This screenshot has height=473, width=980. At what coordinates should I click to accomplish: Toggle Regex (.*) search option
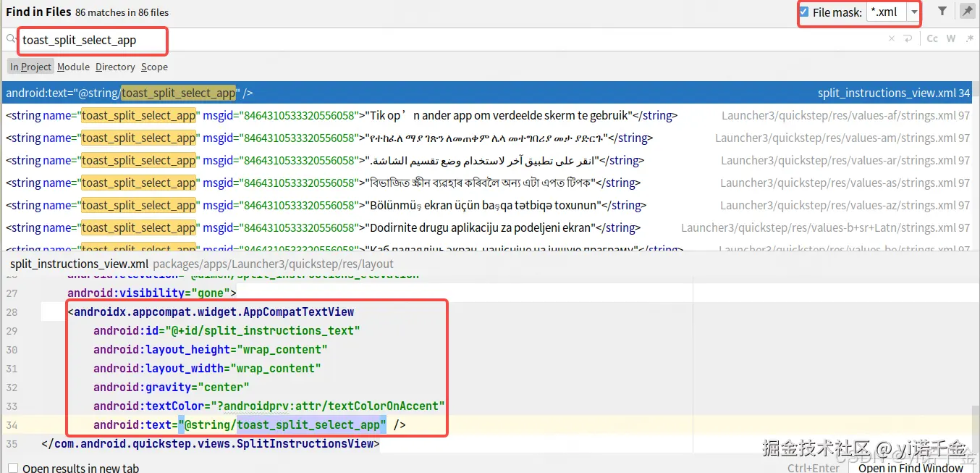pyautogui.click(x=969, y=39)
